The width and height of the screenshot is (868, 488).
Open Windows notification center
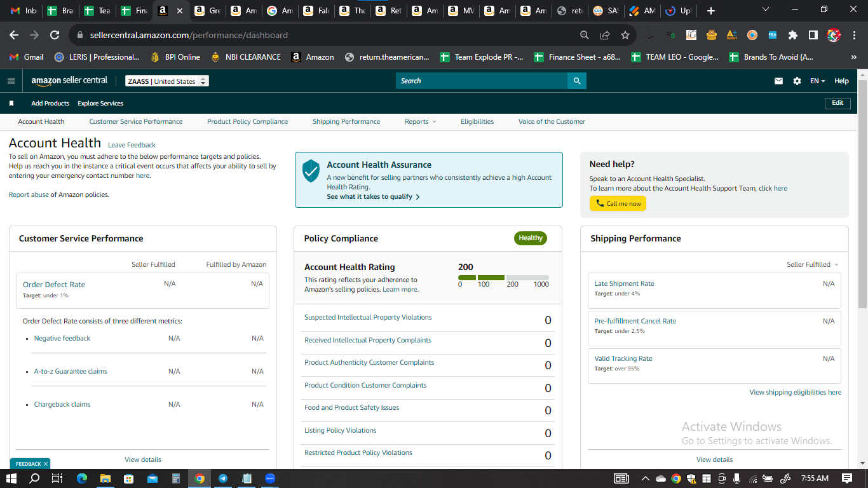click(x=847, y=478)
